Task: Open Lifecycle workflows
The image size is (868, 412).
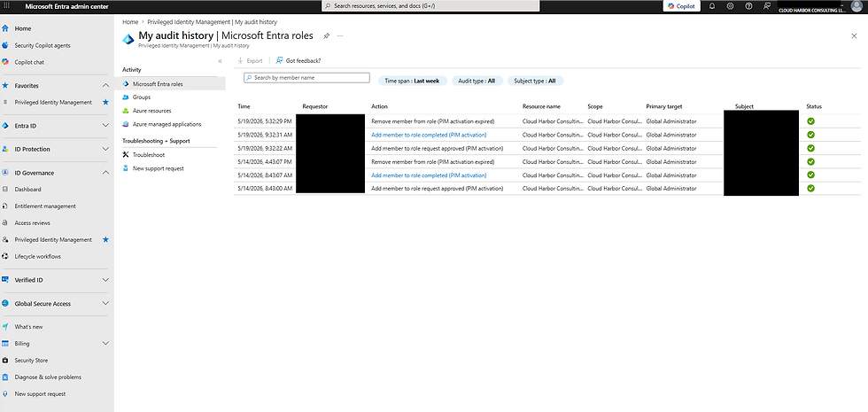Action: [x=37, y=256]
